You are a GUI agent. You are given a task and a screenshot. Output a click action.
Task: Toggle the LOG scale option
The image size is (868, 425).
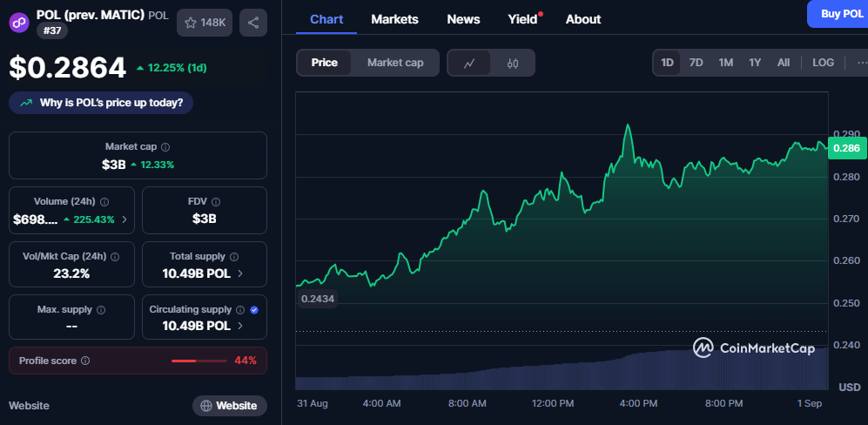click(x=823, y=63)
